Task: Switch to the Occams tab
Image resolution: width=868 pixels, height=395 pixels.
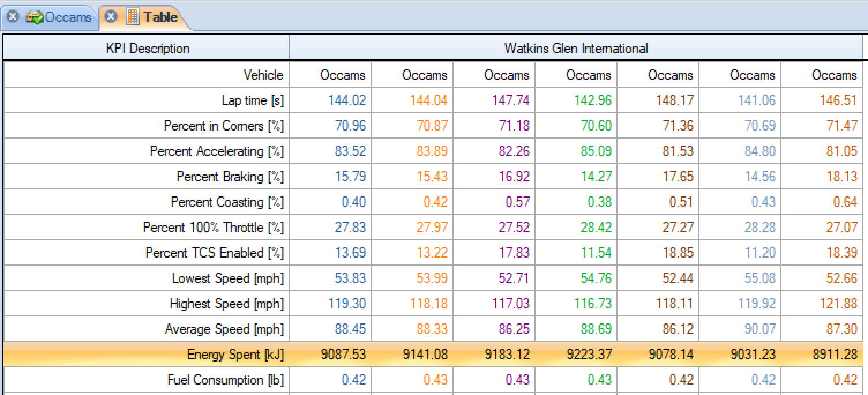Action: (68, 17)
